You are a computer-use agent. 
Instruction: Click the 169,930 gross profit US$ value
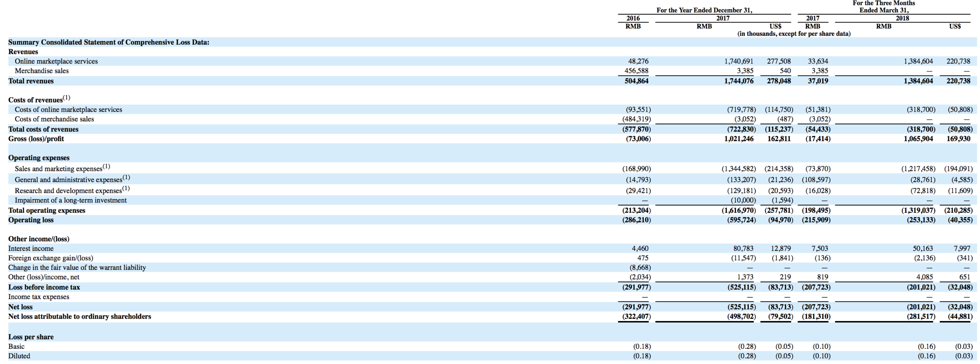coord(958,139)
